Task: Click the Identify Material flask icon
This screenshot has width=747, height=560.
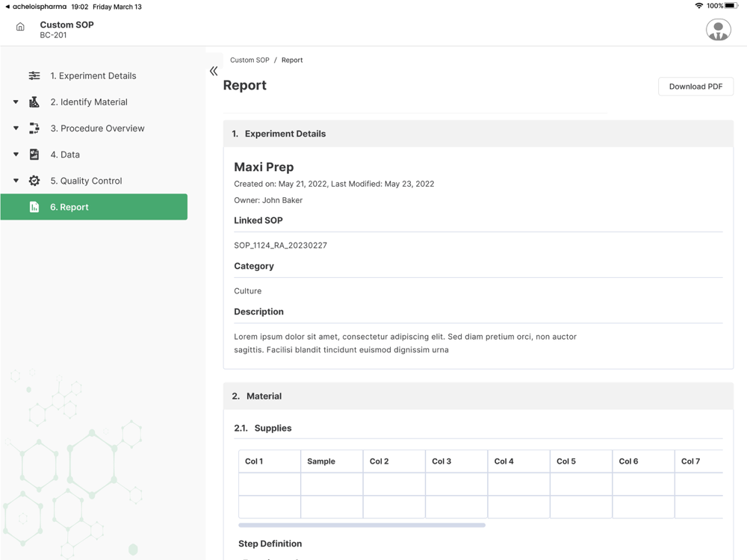Action: coord(34,102)
